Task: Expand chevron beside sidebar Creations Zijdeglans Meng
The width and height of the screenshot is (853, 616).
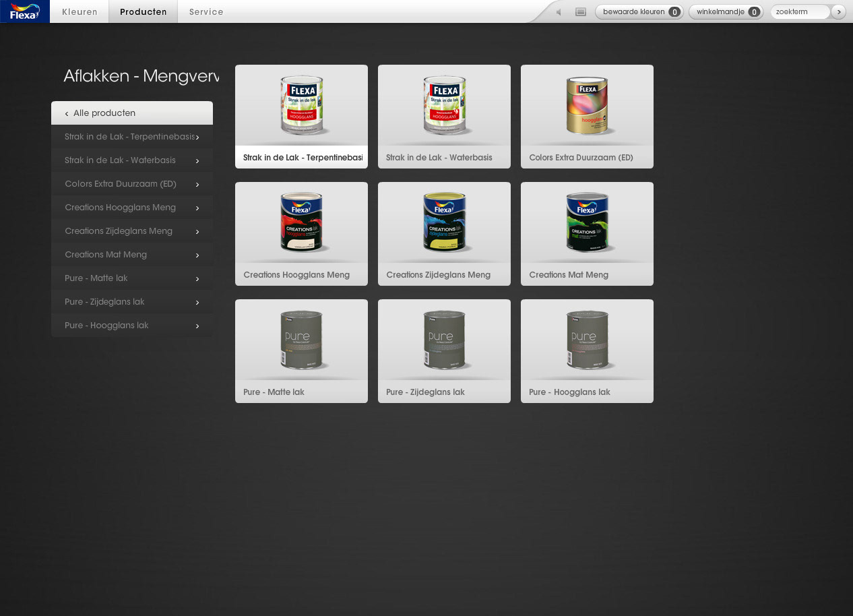Action: click(x=197, y=232)
